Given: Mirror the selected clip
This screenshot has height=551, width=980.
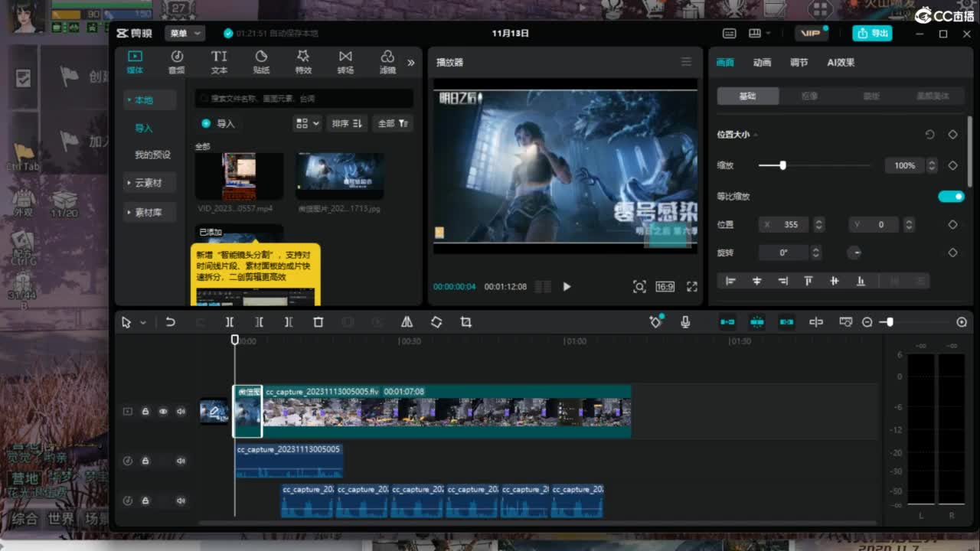Looking at the screenshot, I should (x=407, y=322).
